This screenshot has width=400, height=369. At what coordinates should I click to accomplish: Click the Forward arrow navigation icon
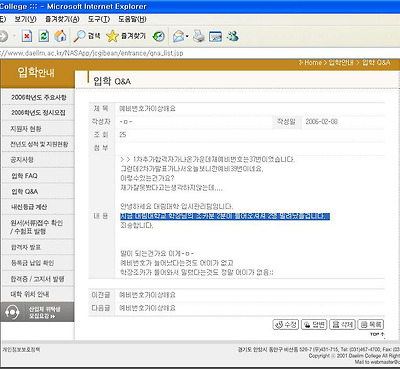[x=3, y=36]
